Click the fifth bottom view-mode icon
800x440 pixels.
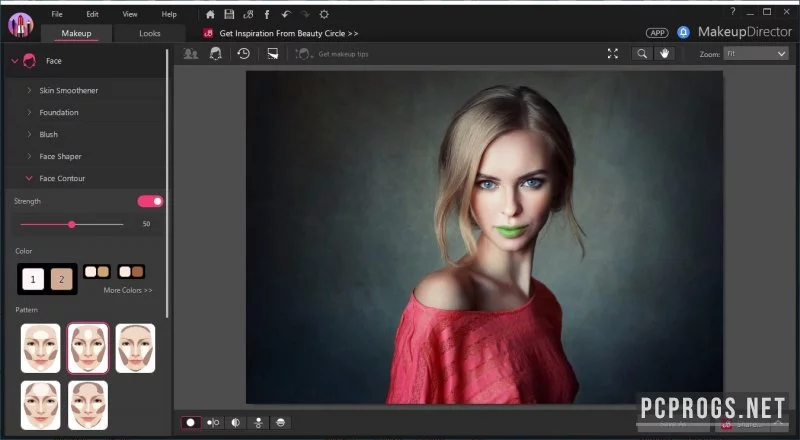click(281, 423)
